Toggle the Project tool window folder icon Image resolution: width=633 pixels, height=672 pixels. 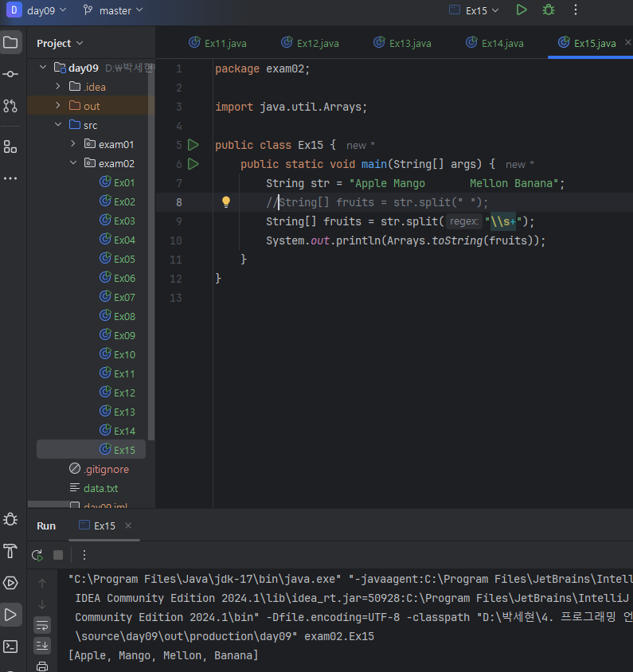tap(10, 42)
